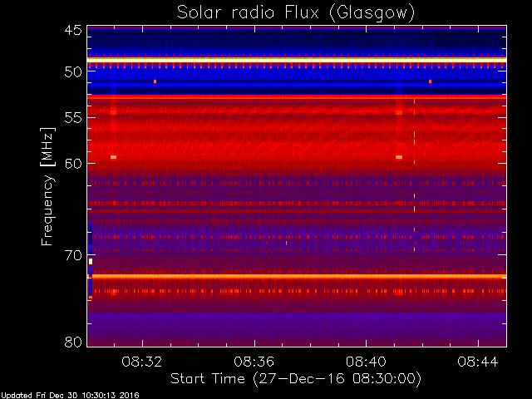The image size is (532, 399).
Task: Click the 'Start Time (27-Dec-16 08:30:00)' label
Action: [x=296, y=379]
